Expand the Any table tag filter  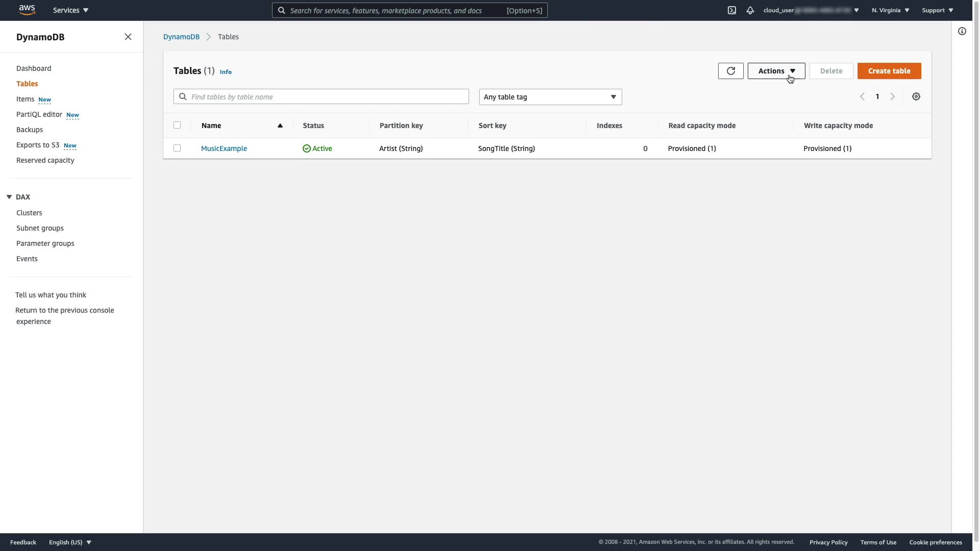click(550, 97)
